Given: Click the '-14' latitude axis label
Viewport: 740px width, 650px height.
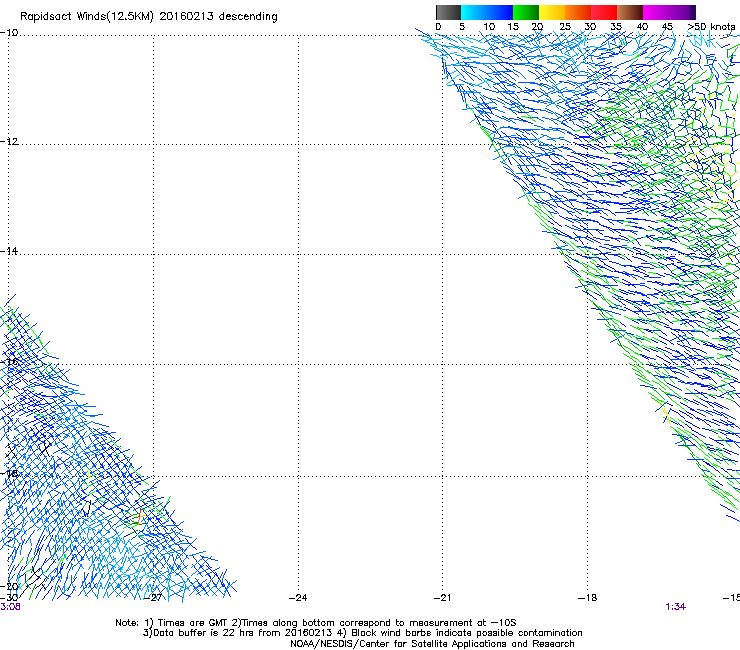Looking at the screenshot, I should point(9,251).
